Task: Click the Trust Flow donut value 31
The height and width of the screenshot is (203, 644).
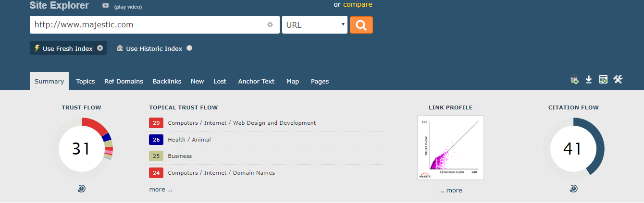Action: (x=81, y=149)
